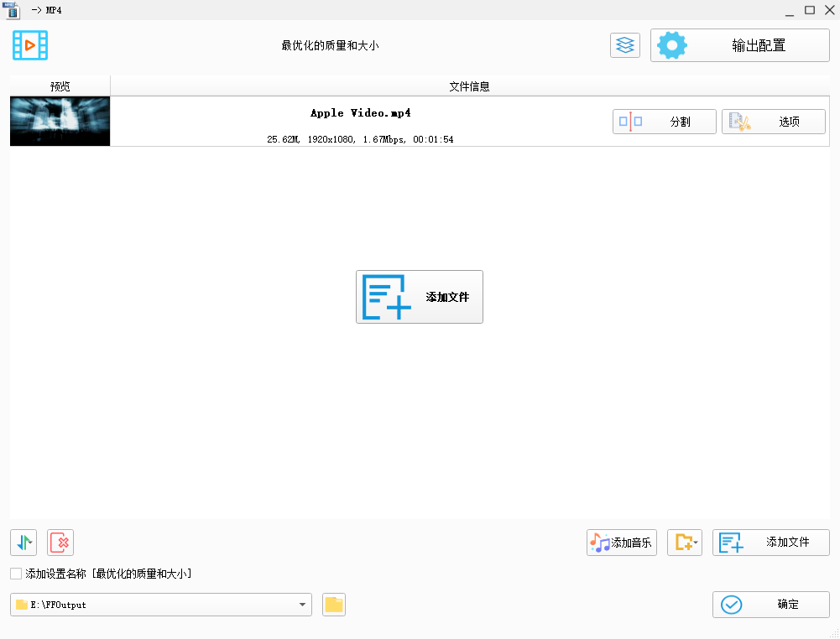Click the 预览 column header

pos(60,86)
